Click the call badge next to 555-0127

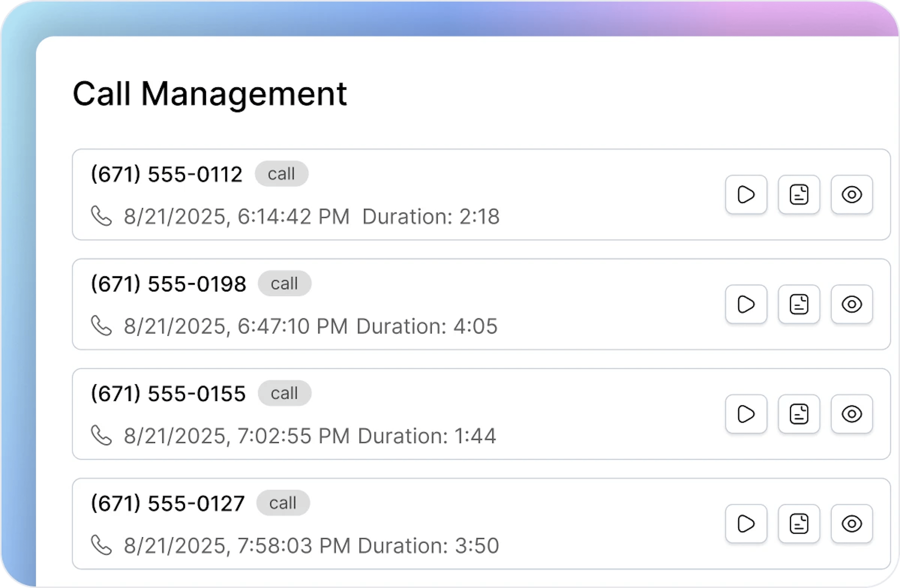tap(283, 503)
